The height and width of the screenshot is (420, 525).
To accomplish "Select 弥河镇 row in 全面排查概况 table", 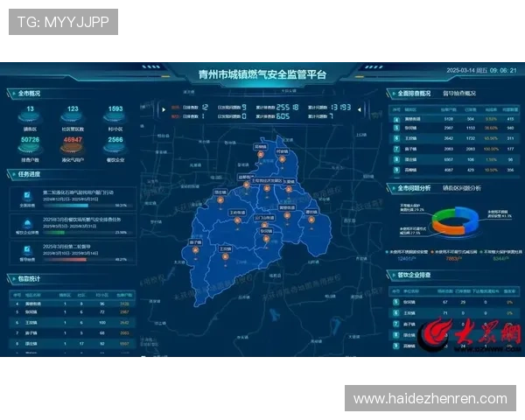I will (454, 128).
